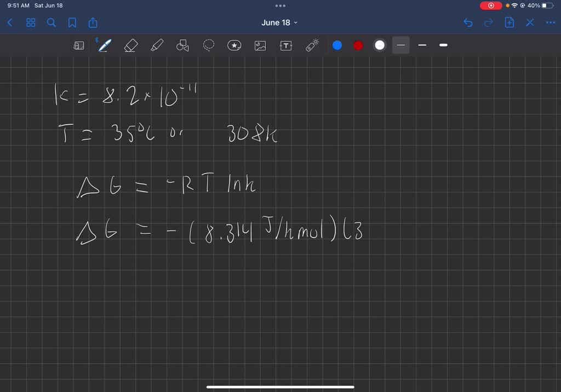This screenshot has height=392, width=561.
Task: Choose the white pen color
Action: [380, 45]
